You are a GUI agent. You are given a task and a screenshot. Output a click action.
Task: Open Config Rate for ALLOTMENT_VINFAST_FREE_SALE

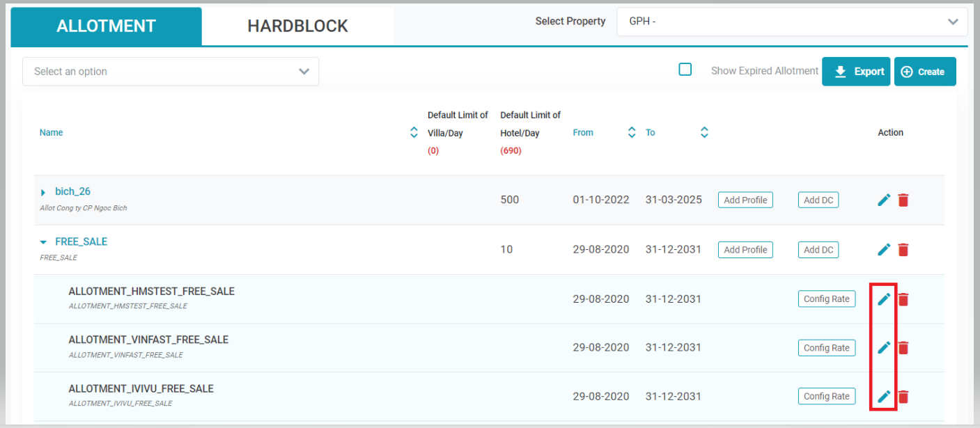[x=826, y=348]
